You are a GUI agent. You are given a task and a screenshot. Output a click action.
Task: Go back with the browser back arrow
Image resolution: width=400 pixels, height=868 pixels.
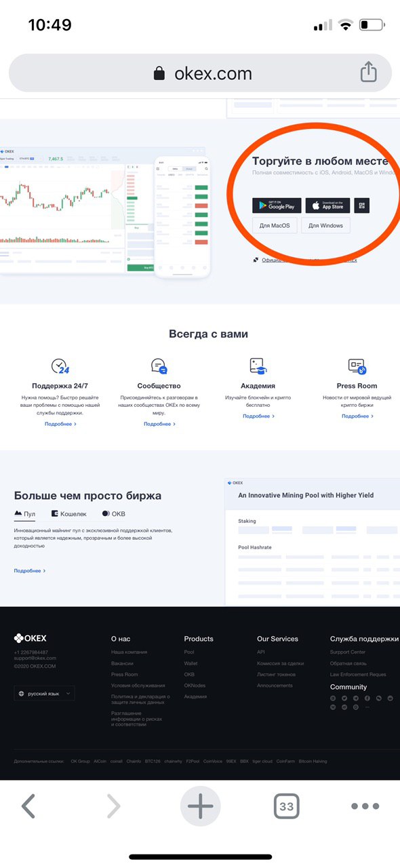pyautogui.click(x=28, y=806)
